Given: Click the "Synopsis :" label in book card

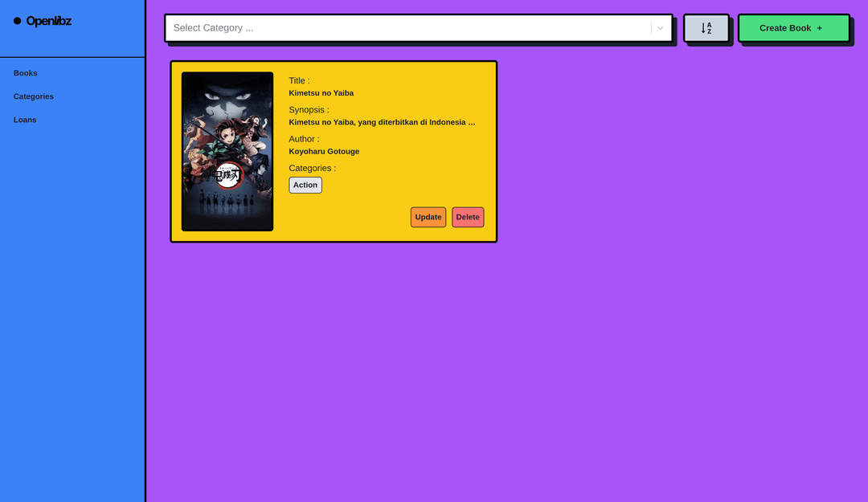Looking at the screenshot, I should click(309, 109).
